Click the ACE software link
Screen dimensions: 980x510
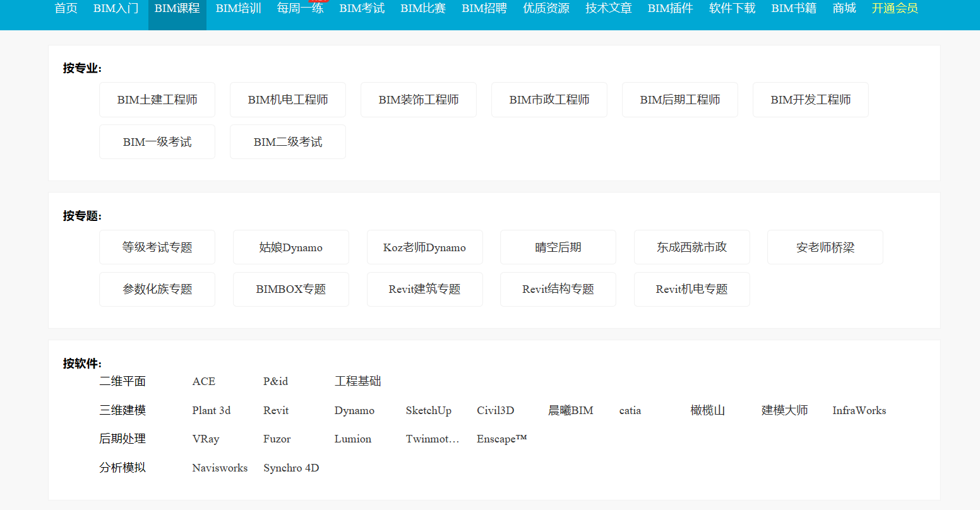point(204,381)
